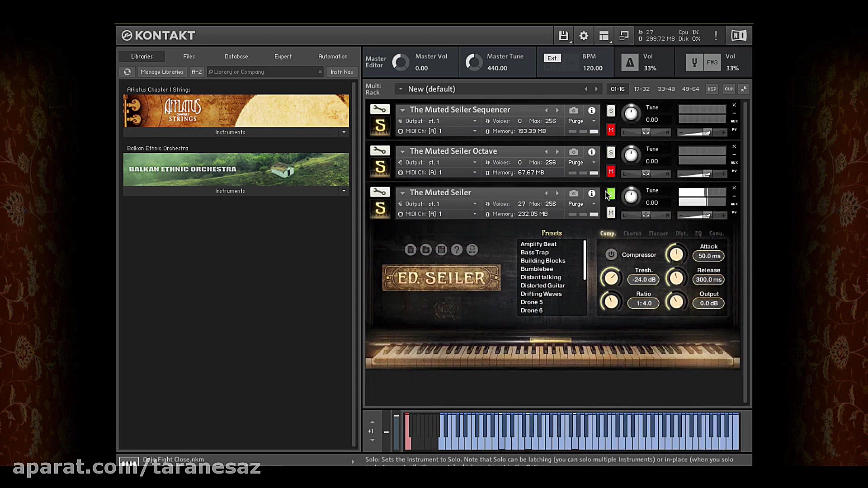Image resolution: width=868 pixels, height=488 pixels.
Task: Click the save disk icon in header
Action: [x=563, y=36]
